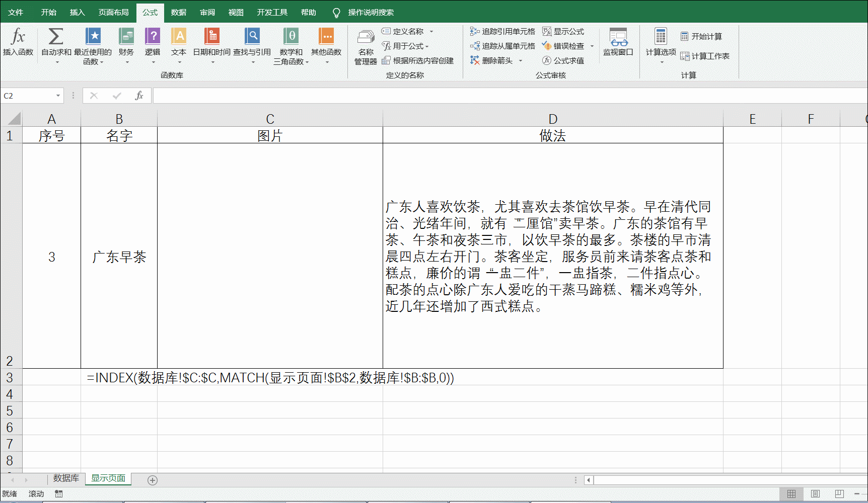Switch to the Home (开始) tab

click(49, 12)
